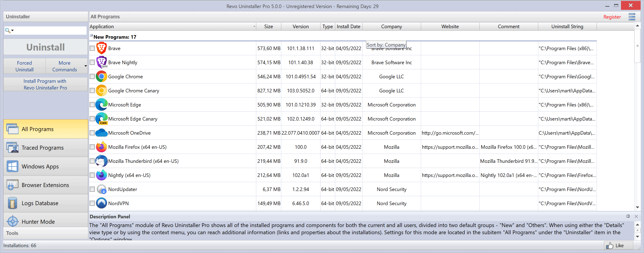Open More Commands panel

click(x=65, y=66)
